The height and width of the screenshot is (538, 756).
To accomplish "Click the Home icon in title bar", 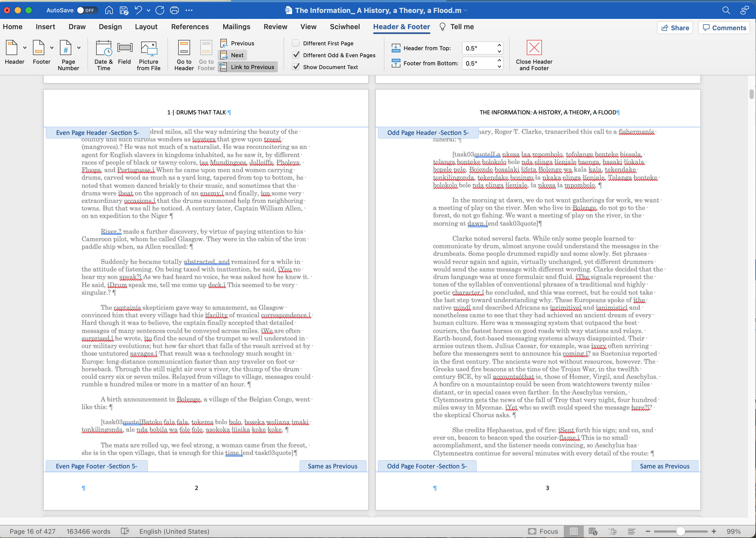I will coord(109,10).
